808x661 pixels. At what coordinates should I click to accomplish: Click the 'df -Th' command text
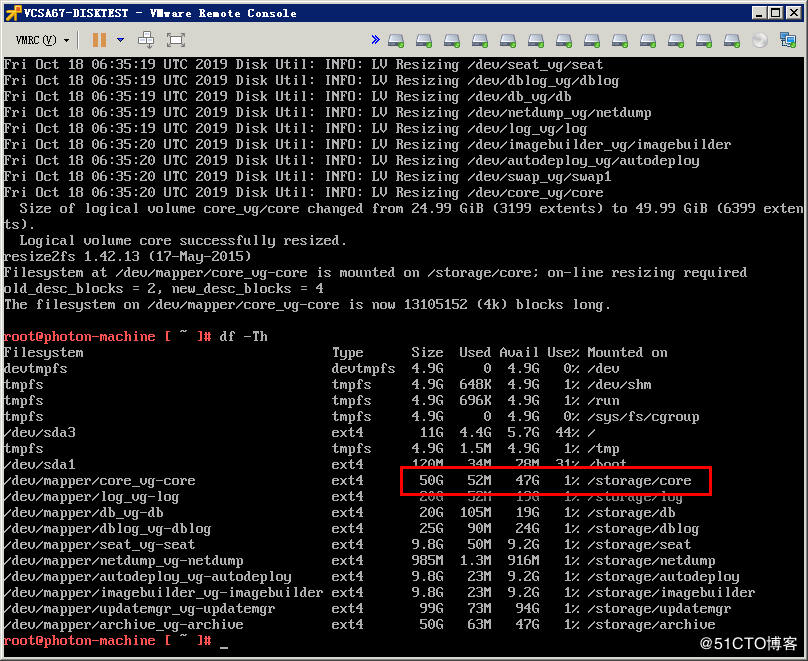click(243, 336)
